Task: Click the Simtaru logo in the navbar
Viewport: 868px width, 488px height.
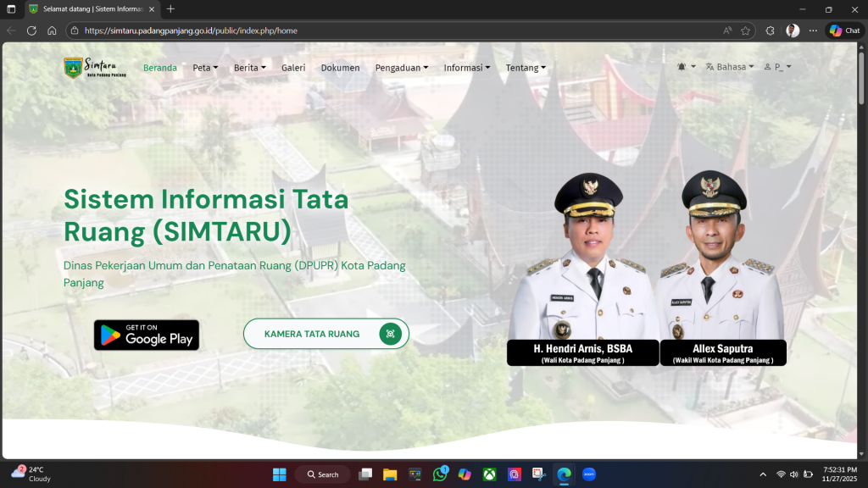Action: (x=94, y=68)
